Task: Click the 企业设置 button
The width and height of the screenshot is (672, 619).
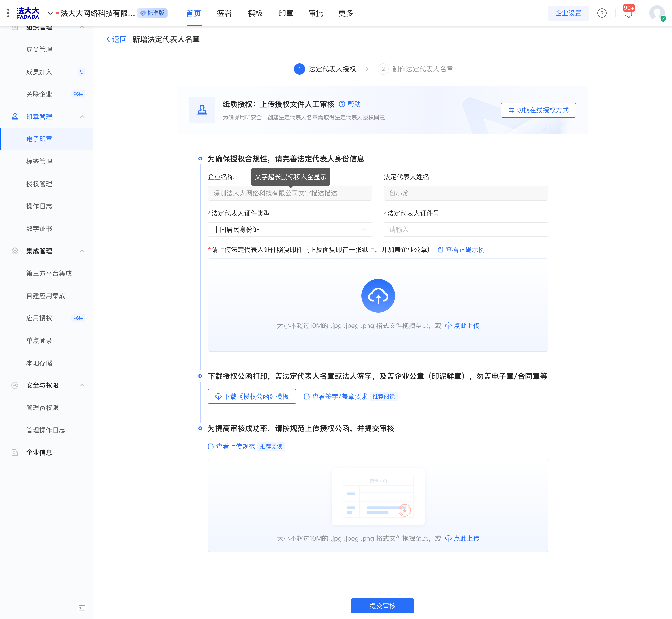Action: point(568,13)
